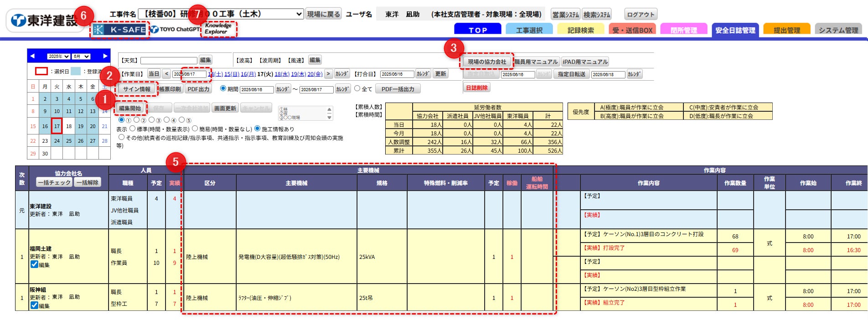Image resolution: width=868 pixels, height=320 pixels.
Task: Select radio option ③
Action: point(151,120)
